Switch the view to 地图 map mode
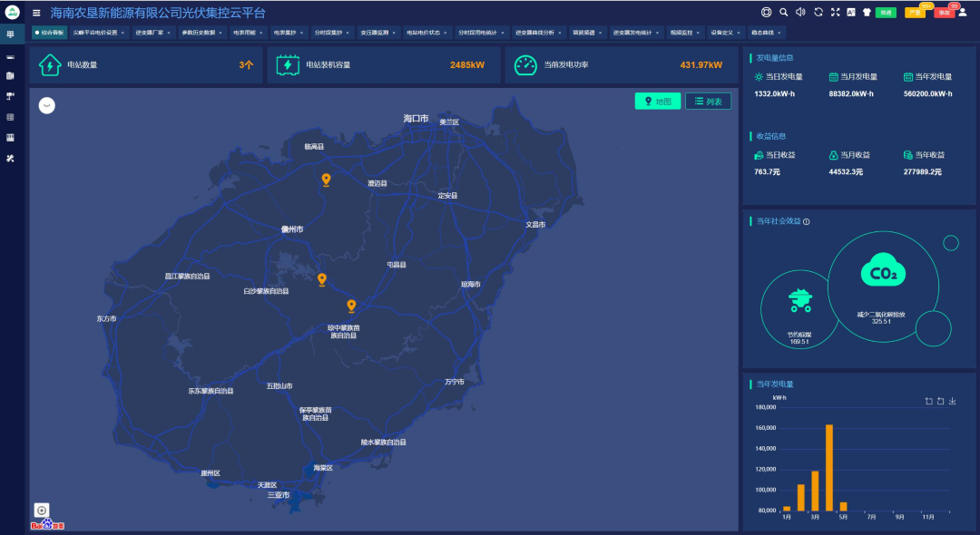 tap(658, 102)
